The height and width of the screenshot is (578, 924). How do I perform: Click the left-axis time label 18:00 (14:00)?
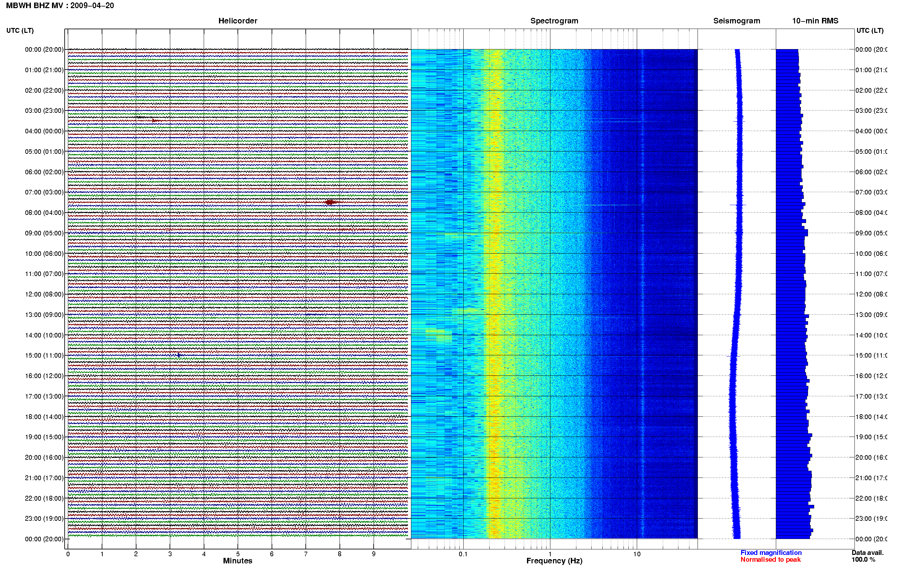pyautogui.click(x=44, y=417)
